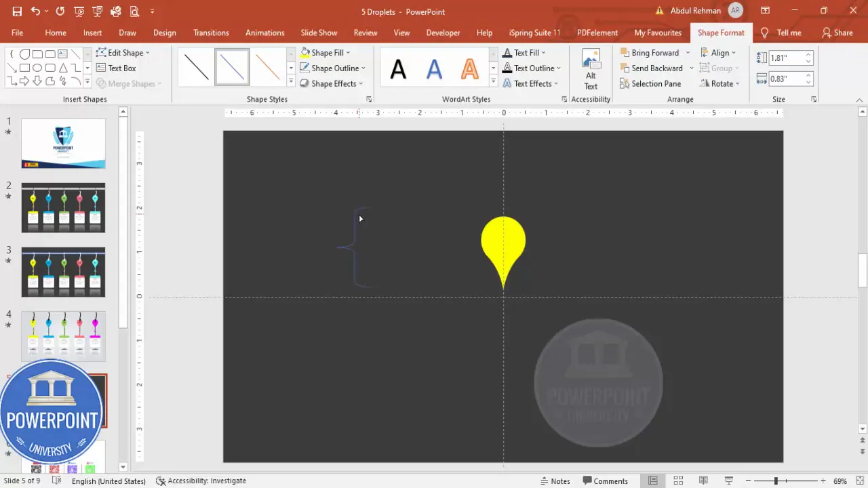Open the Text Fill dropdown
Image resolution: width=868 pixels, height=488 pixels.
click(x=524, y=52)
